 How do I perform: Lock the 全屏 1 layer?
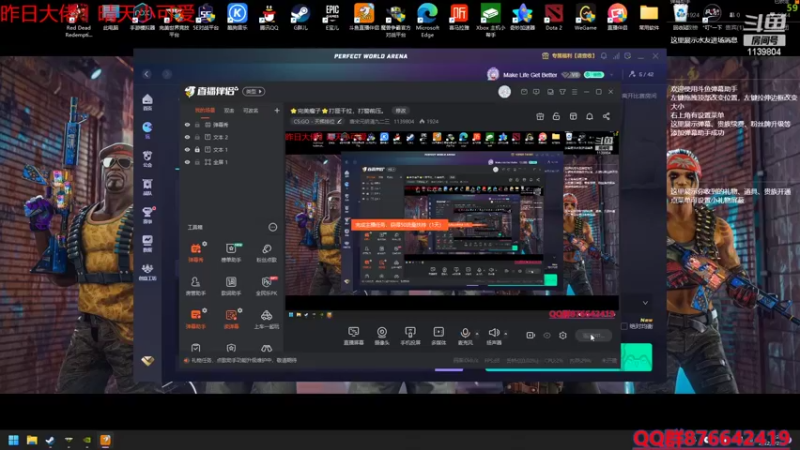coord(197,162)
